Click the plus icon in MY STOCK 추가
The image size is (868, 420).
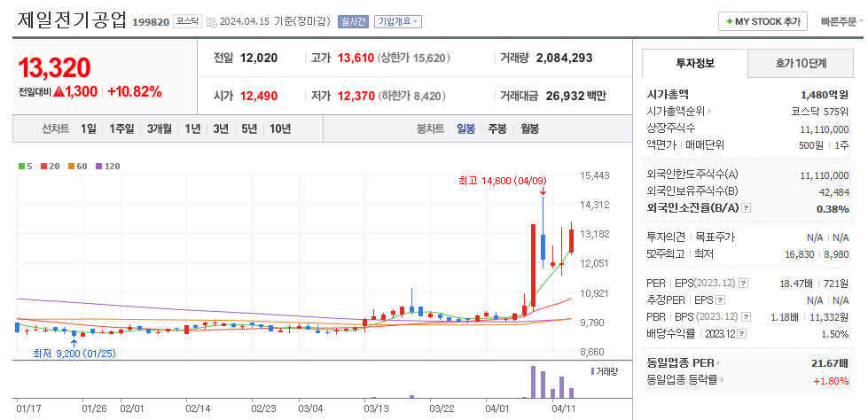coord(729,21)
